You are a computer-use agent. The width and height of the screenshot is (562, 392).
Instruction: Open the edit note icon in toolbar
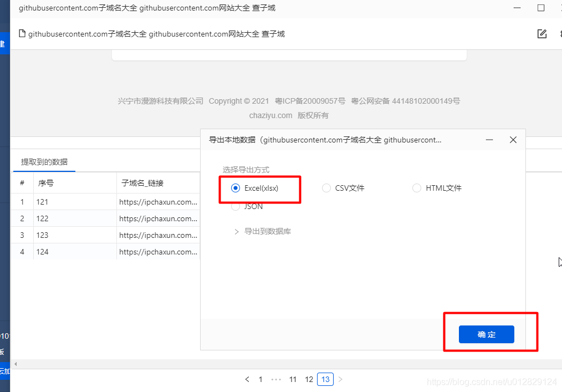(542, 34)
